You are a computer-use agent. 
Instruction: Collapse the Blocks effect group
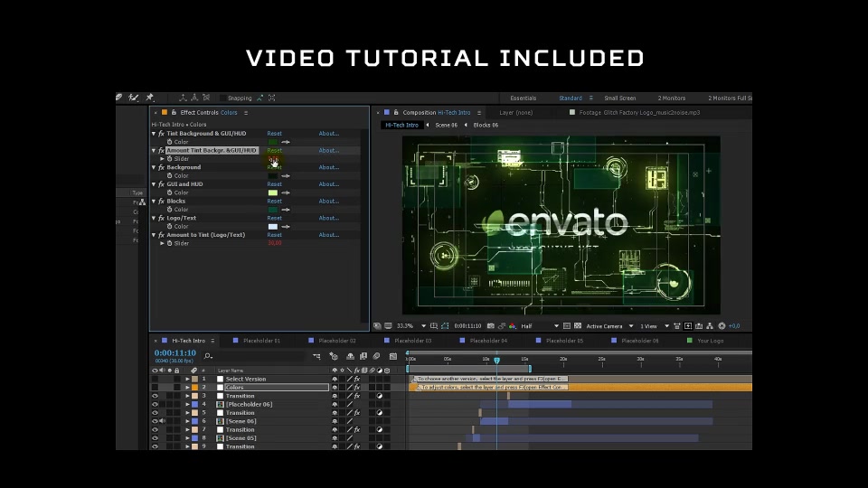click(154, 201)
